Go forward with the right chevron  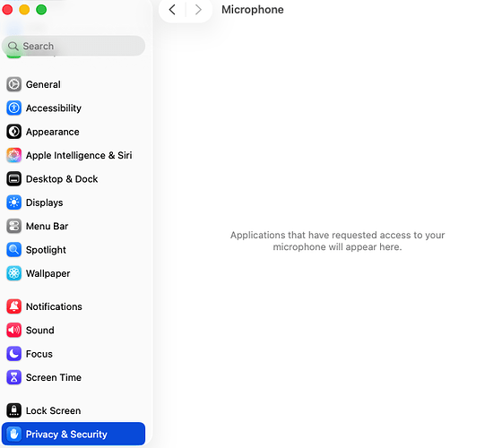(x=198, y=10)
